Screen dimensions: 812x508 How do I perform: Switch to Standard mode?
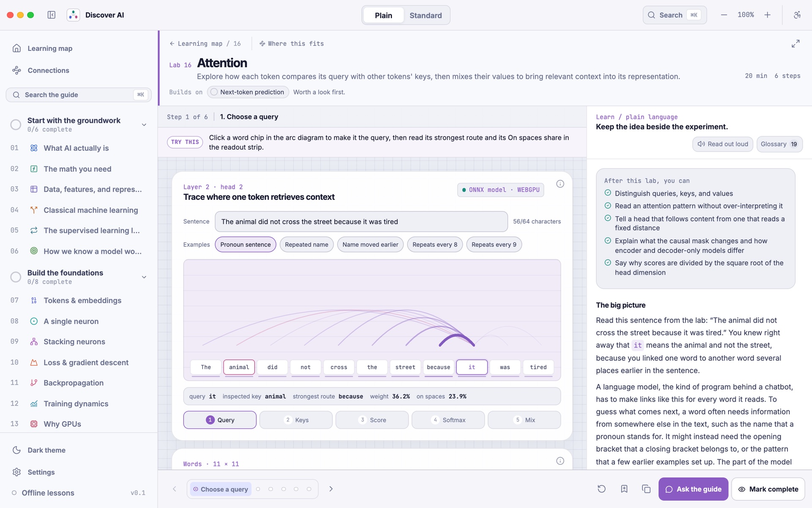pyautogui.click(x=425, y=15)
